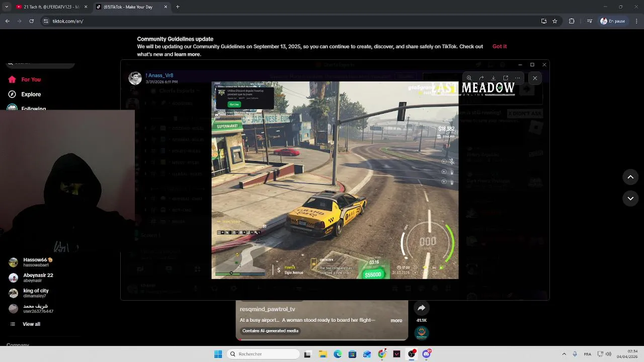This screenshot has width=644, height=362.
Task: Open Discord from the taskbar
Action: coord(427,354)
